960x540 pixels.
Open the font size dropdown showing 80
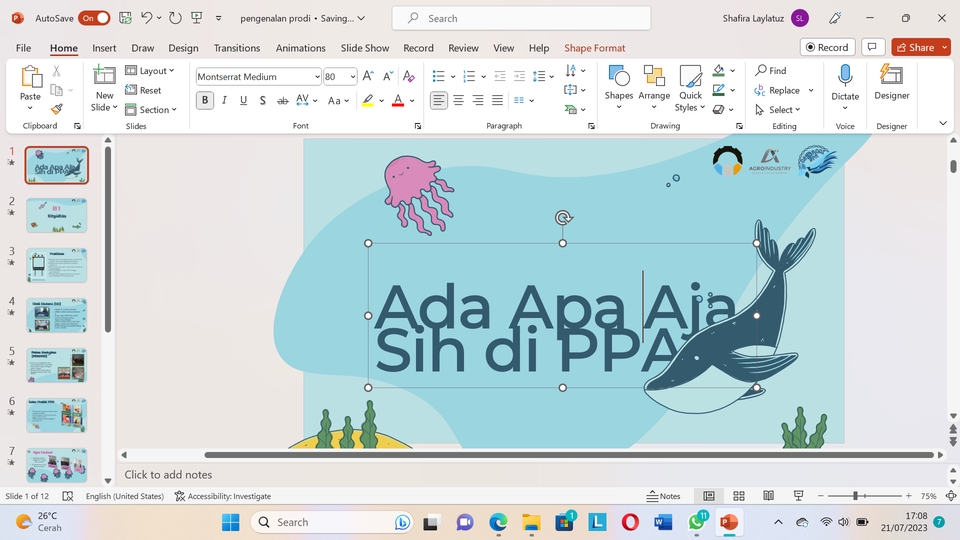[353, 77]
